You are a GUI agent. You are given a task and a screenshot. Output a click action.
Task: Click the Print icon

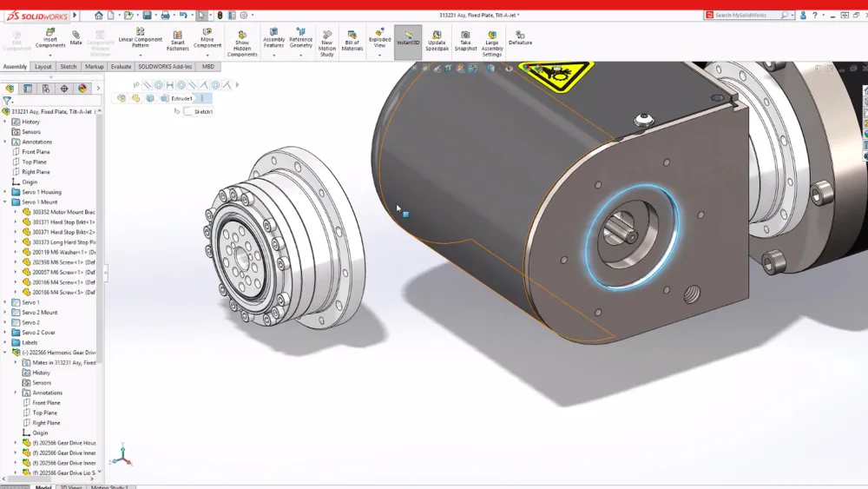165,15
